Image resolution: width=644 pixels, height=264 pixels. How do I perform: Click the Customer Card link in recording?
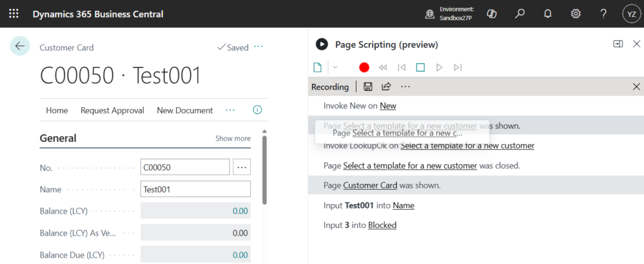[x=370, y=185]
